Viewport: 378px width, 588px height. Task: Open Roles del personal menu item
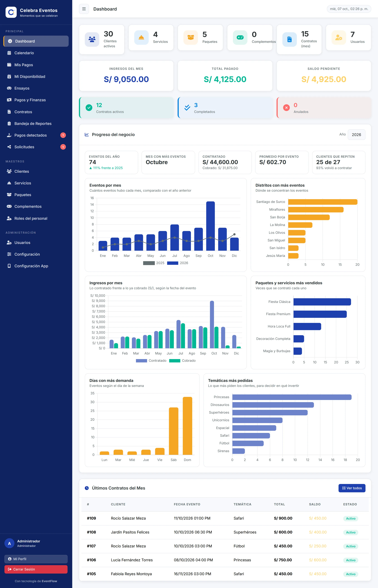coord(36,218)
